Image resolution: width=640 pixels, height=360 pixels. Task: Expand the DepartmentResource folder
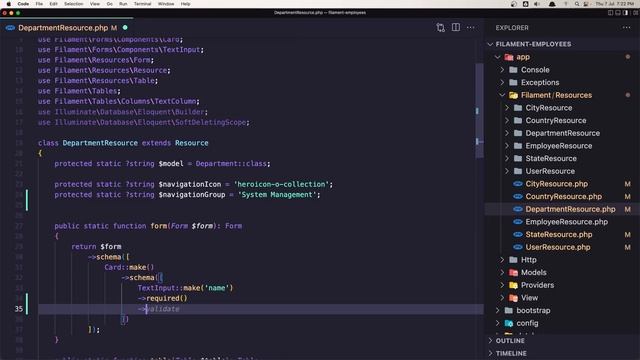[x=507, y=133]
